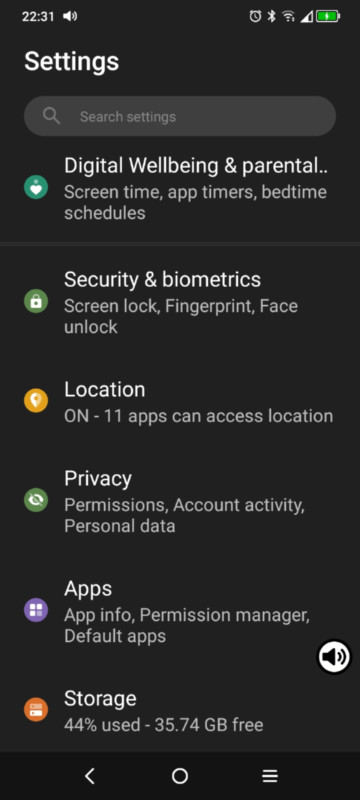The height and width of the screenshot is (800, 360).
Task: Tap the orange Storage icon
Action: pos(36,709)
